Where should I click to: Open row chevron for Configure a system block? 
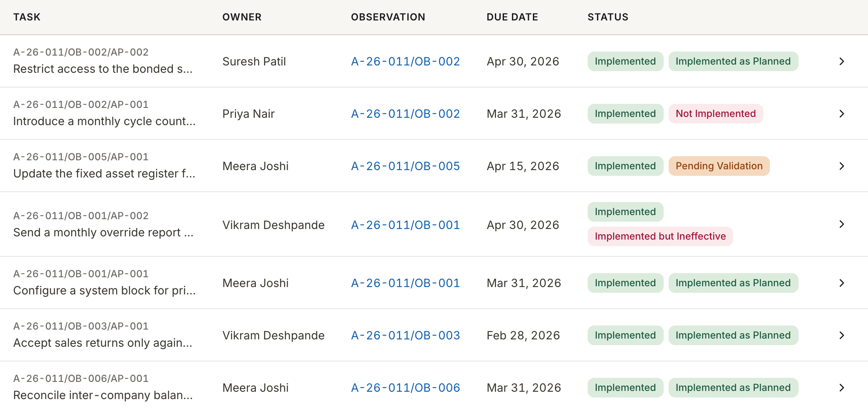tap(841, 283)
